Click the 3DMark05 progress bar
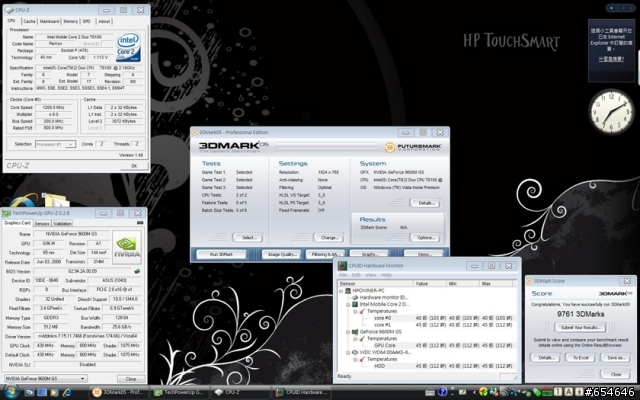Image resolution: width=640 pixels, height=400 pixels. tap(327, 146)
